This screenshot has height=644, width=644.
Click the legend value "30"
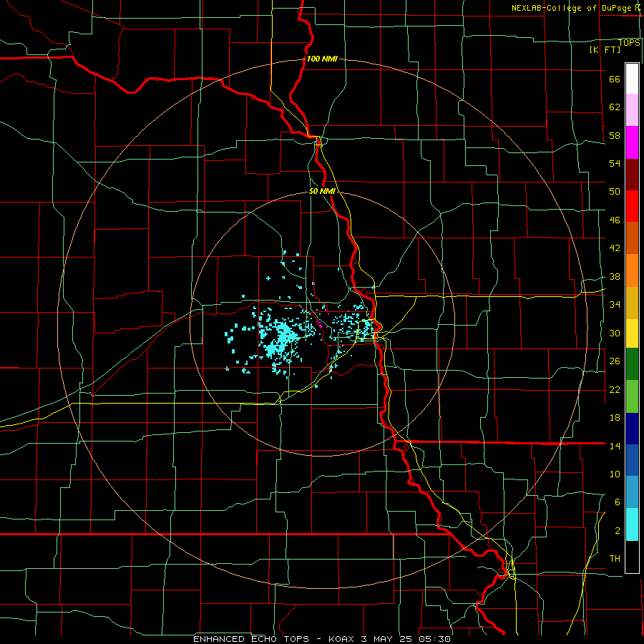pyautogui.click(x=615, y=333)
